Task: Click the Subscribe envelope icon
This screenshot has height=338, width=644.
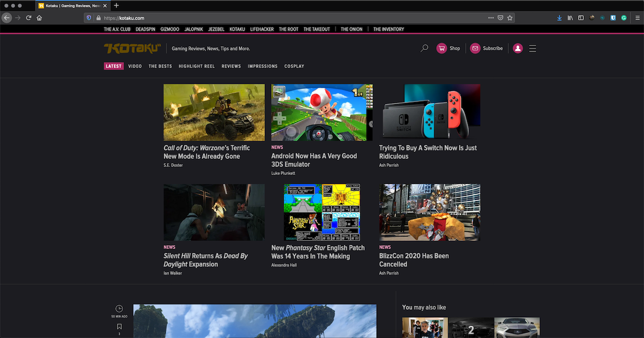Action: 474,48
